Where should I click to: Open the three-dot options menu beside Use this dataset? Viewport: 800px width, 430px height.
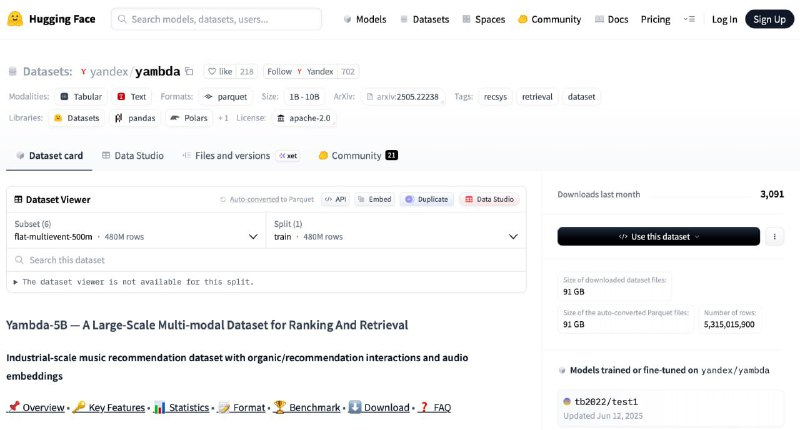(x=776, y=236)
